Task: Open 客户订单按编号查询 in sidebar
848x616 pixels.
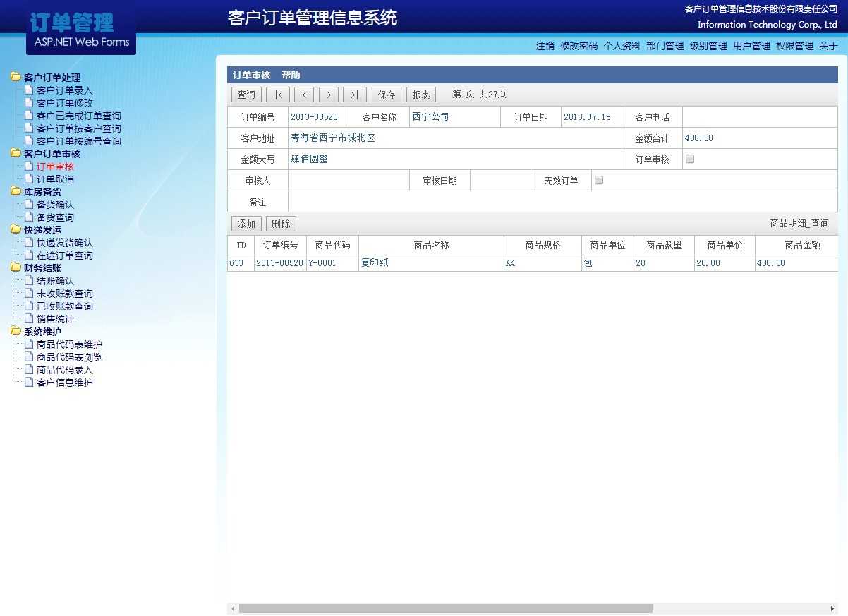Action: click(x=79, y=141)
